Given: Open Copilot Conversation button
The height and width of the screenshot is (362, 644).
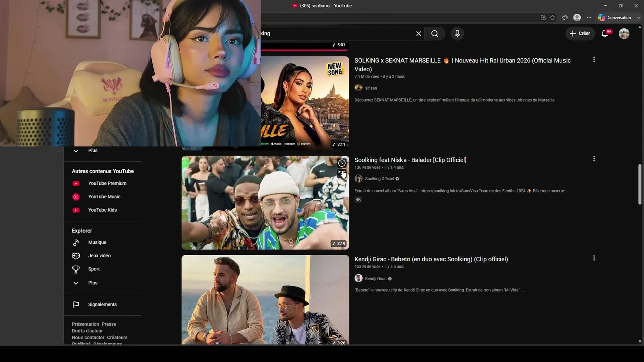Looking at the screenshot, I should pyautogui.click(x=614, y=18).
